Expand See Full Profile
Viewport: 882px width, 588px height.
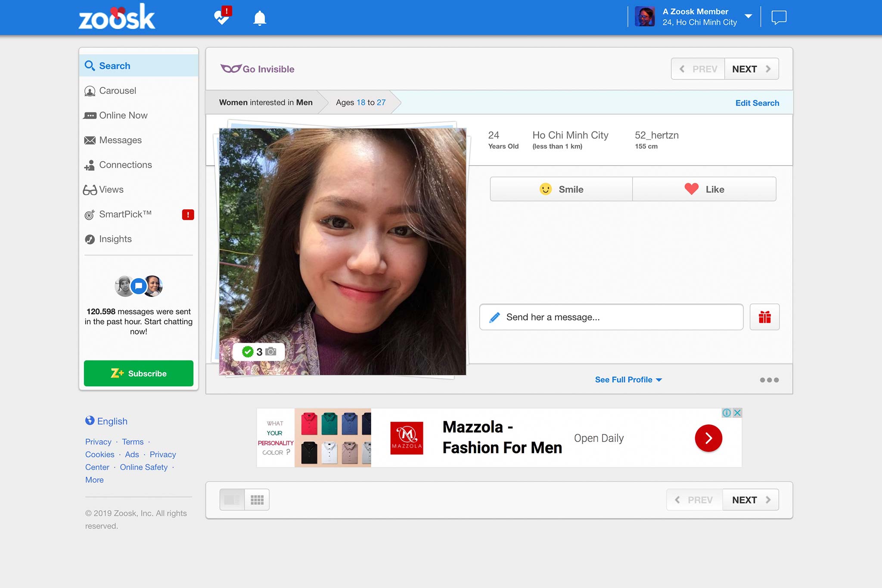tap(628, 380)
